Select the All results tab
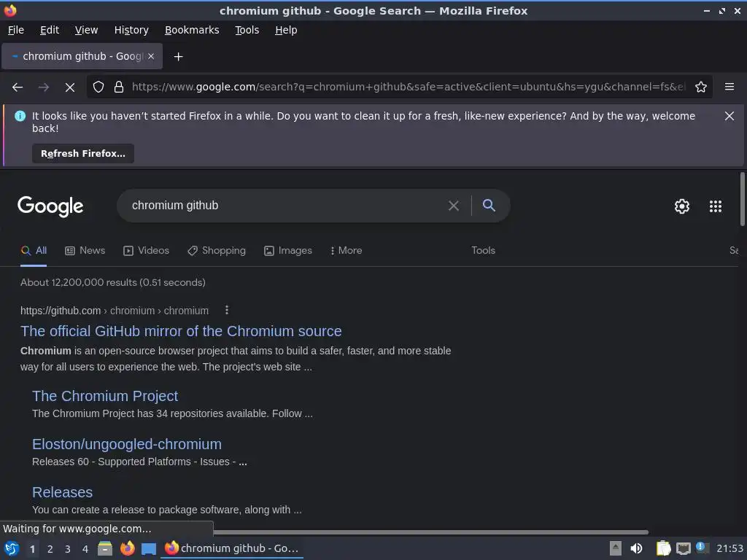 point(34,251)
